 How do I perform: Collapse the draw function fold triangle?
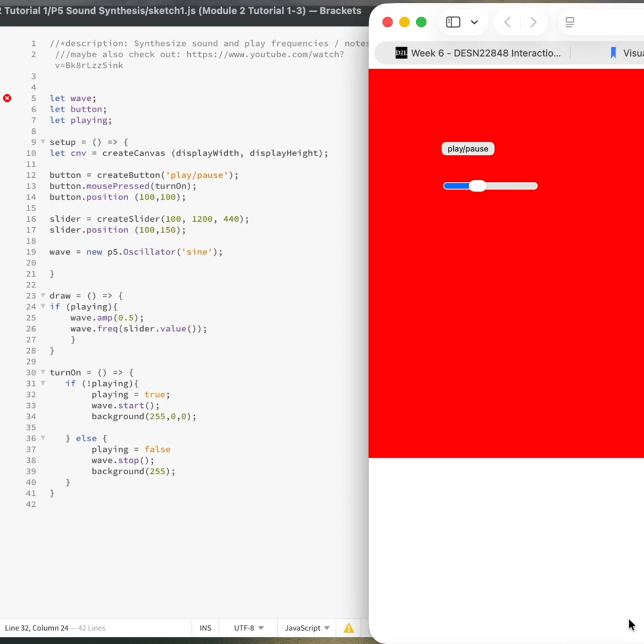42,295
